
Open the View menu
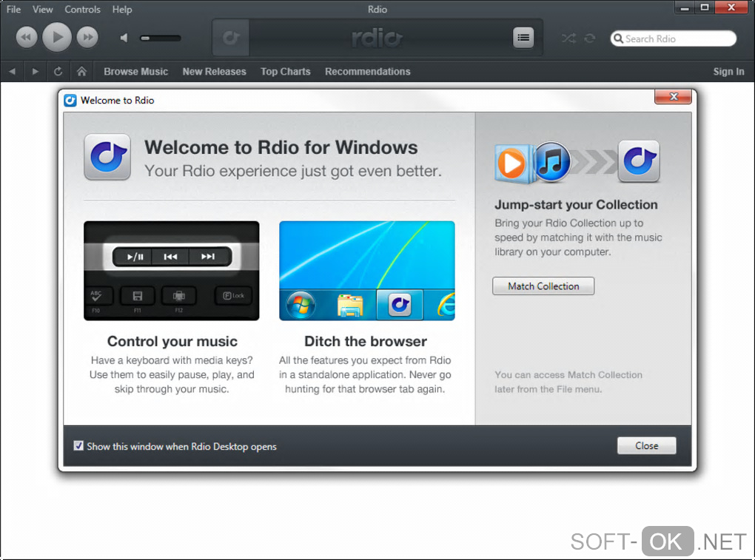pyautogui.click(x=42, y=9)
